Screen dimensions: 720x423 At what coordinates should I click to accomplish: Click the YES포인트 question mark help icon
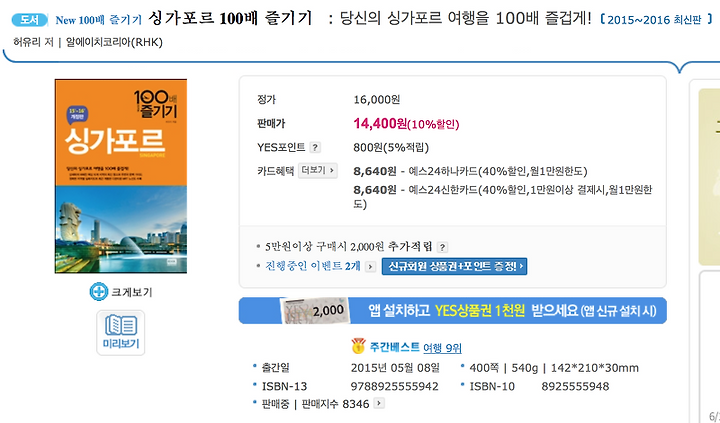(315, 147)
